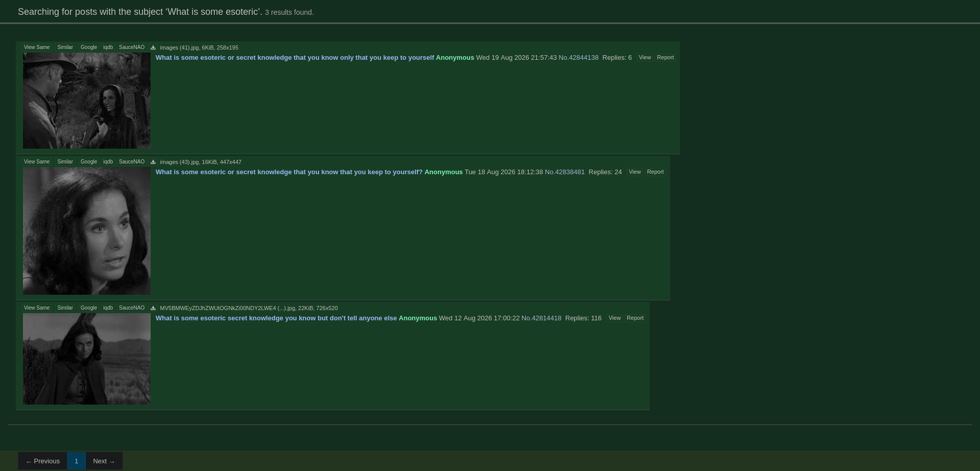Viewport: 980px width, 471px height.
Task: Select page 1 in pagination
Action: [76, 461]
